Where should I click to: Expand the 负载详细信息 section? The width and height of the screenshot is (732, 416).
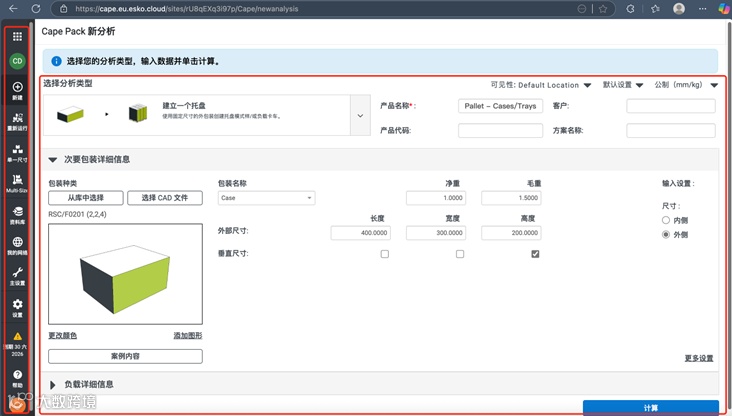point(53,385)
